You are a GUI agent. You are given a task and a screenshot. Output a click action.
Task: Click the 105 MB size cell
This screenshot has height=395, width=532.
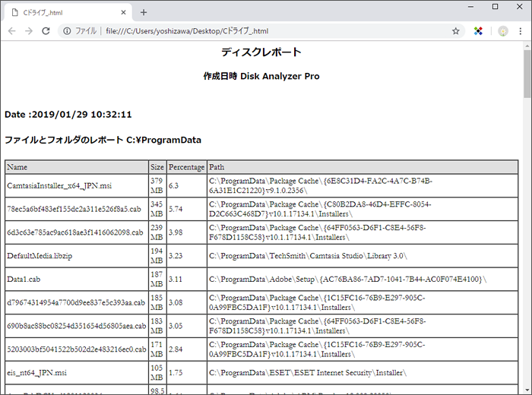(x=157, y=373)
